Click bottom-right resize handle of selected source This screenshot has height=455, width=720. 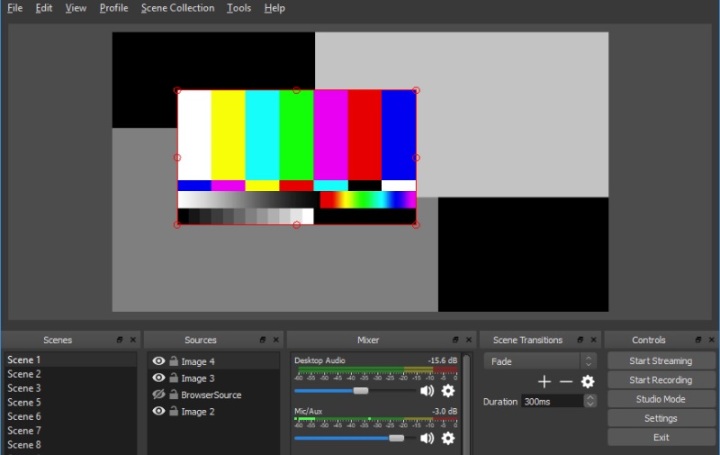tap(416, 225)
